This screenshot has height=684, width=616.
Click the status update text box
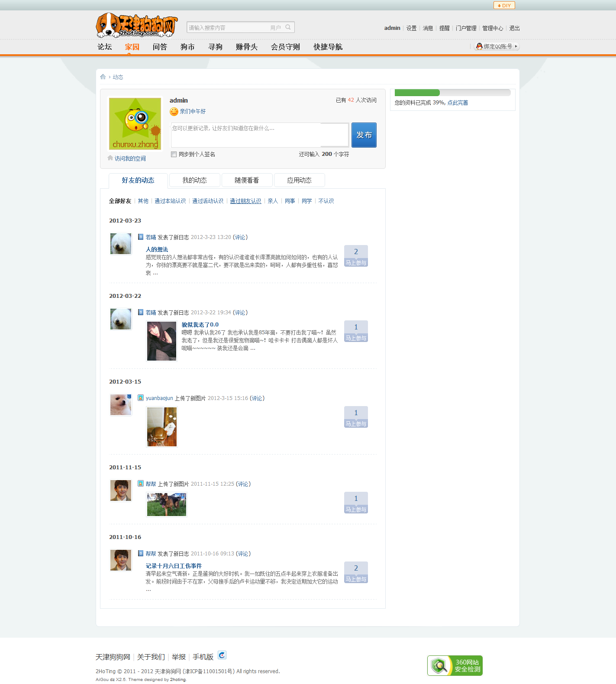click(x=260, y=135)
